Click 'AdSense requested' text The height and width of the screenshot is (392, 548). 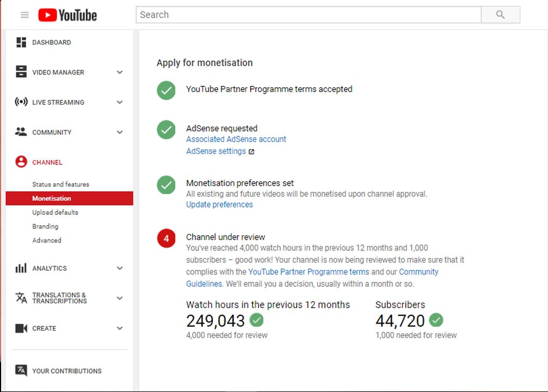221,128
